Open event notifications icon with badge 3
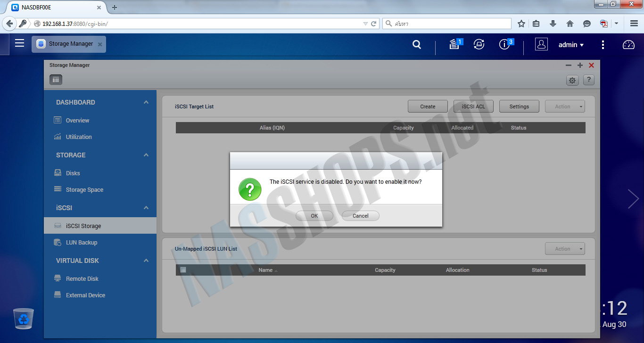 505,44
